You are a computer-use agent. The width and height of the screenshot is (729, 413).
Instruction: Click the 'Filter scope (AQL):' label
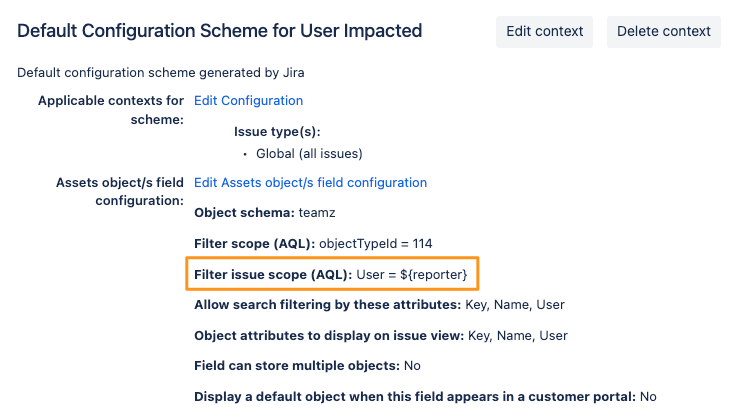pos(254,243)
